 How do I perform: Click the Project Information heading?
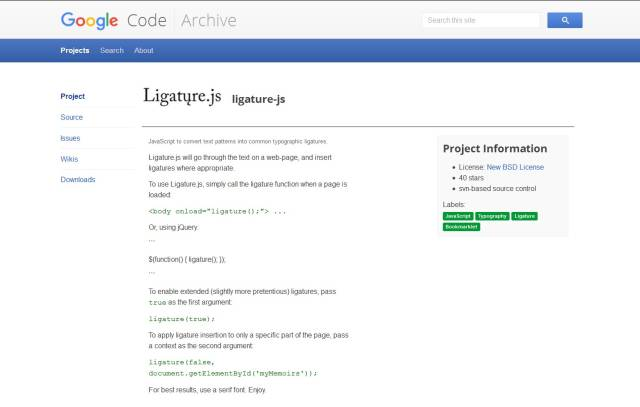tap(495, 149)
